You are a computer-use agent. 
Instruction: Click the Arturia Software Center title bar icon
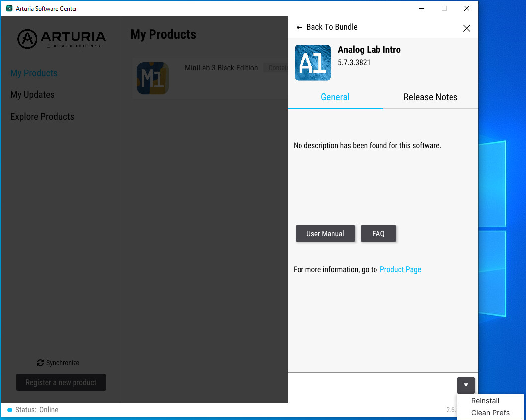tap(9, 9)
